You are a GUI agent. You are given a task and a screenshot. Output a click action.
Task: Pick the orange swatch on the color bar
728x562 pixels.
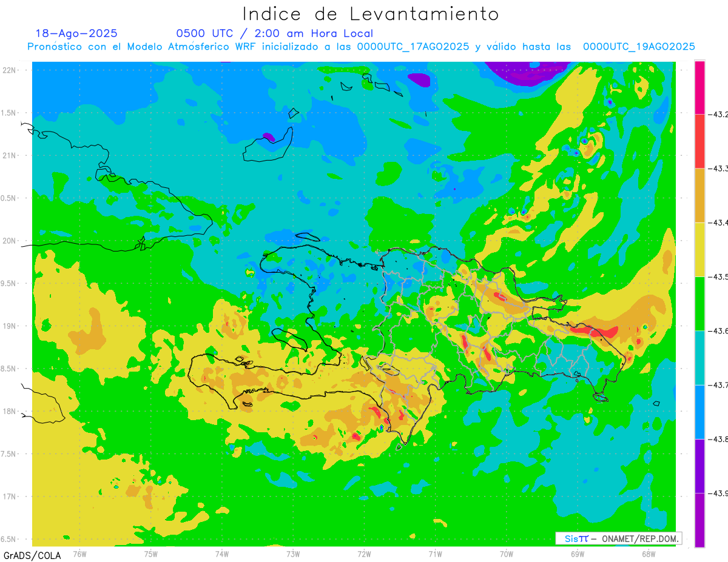pos(699,195)
